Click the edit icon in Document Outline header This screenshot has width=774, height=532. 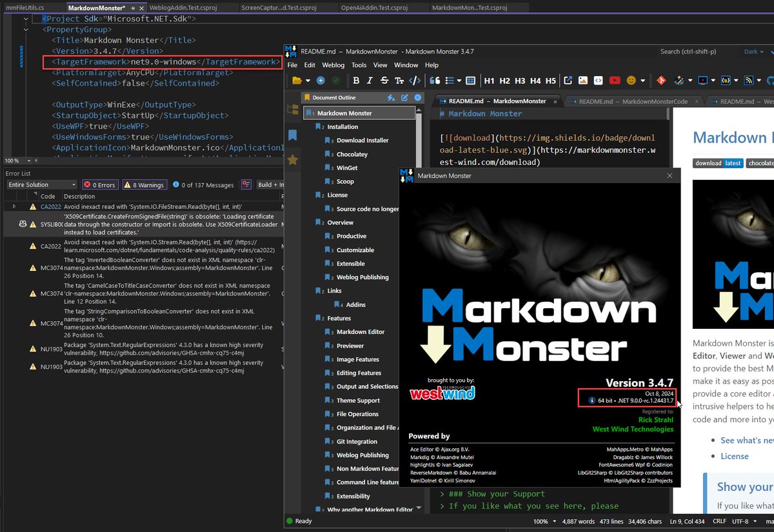click(x=404, y=97)
